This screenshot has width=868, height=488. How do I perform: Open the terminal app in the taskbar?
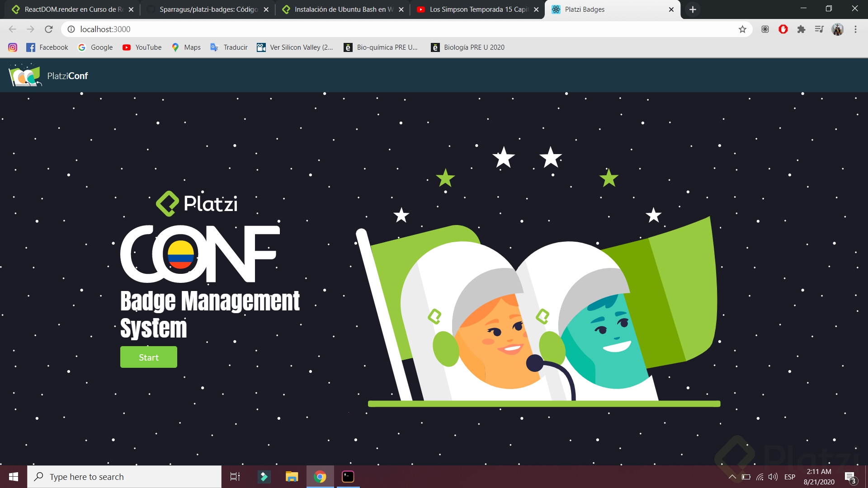[x=348, y=477]
